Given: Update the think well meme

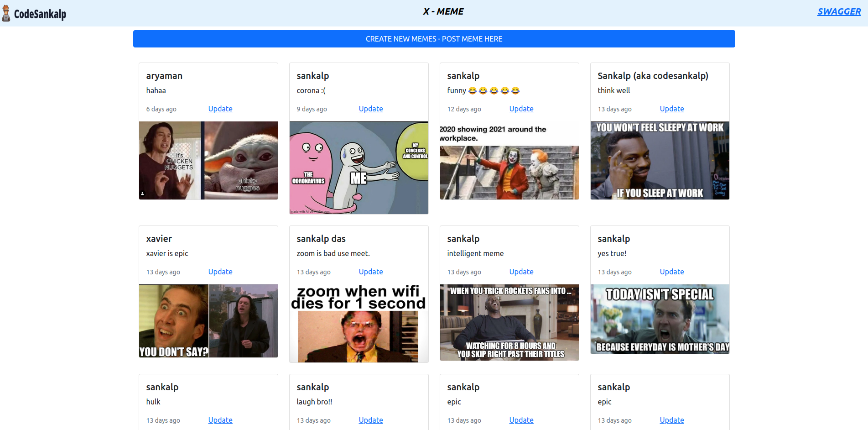Looking at the screenshot, I should click(672, 109).
